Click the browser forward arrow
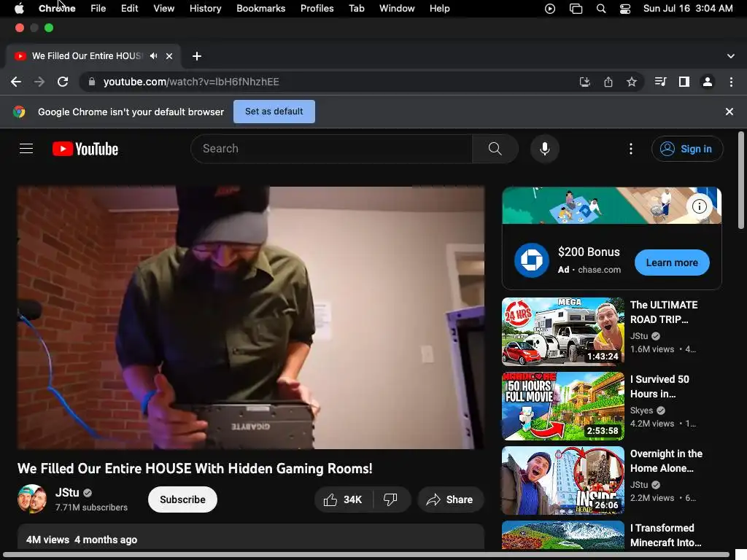Viewport: 747px width, 560px height. [x=39, y=82]
